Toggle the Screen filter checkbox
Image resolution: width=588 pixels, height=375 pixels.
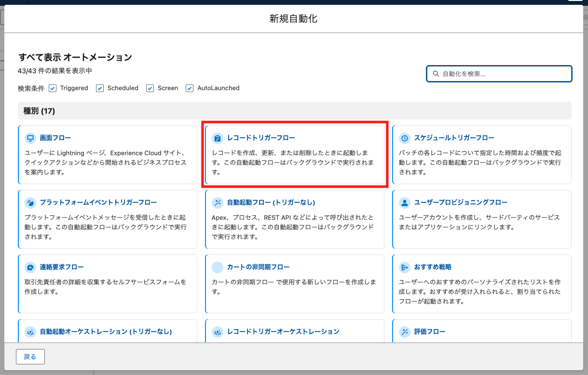(x=150, y=88)
